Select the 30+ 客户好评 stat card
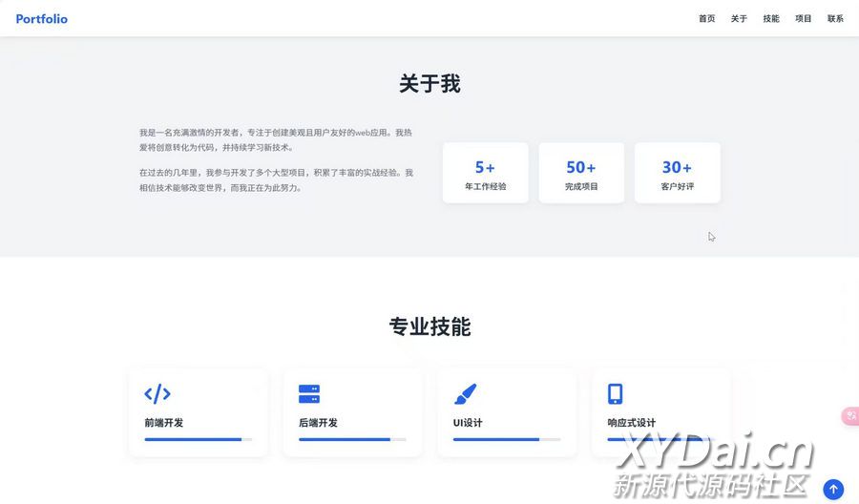 (x=677, y=173)
